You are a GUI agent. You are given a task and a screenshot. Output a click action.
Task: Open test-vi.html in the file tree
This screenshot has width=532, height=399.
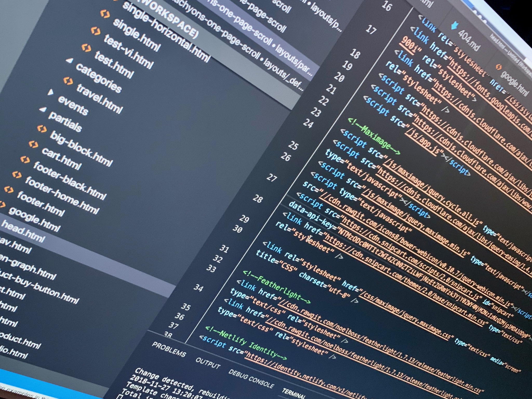tap(128, 51)
